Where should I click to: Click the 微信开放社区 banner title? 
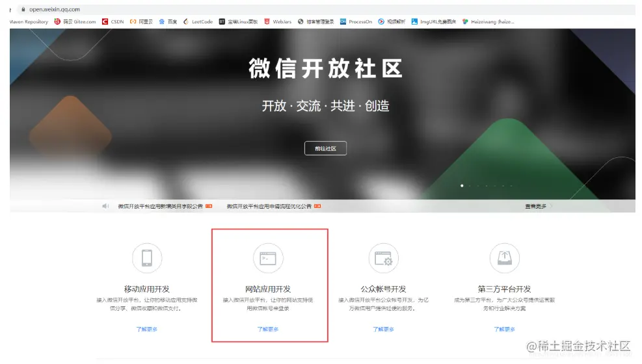[x=325, y=68]
